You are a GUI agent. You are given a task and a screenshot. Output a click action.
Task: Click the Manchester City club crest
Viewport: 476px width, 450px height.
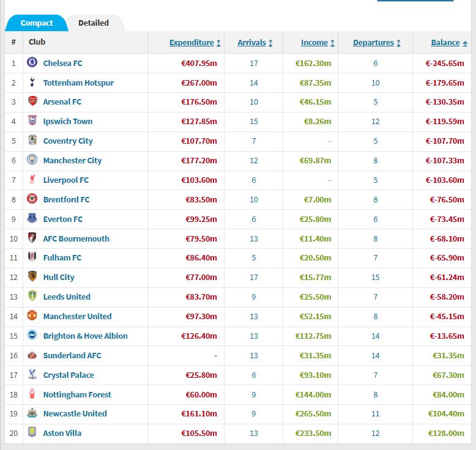click(32, 160)
